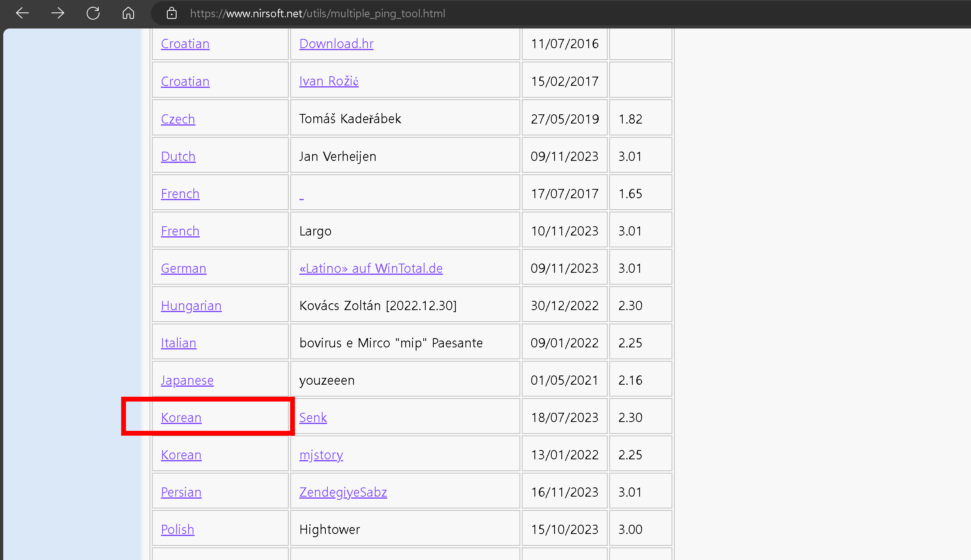Screen dimensions: 971x560
Task: Click the address bar URL
Action: 317,13
